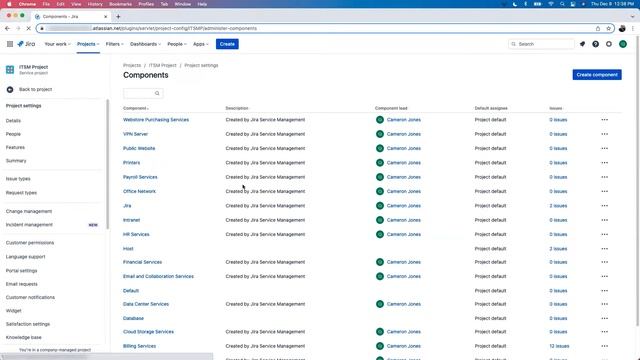The height and width of the screenshot is (360, 640).
Task: Go back with browser back arrow
Action: coord(7,29)
